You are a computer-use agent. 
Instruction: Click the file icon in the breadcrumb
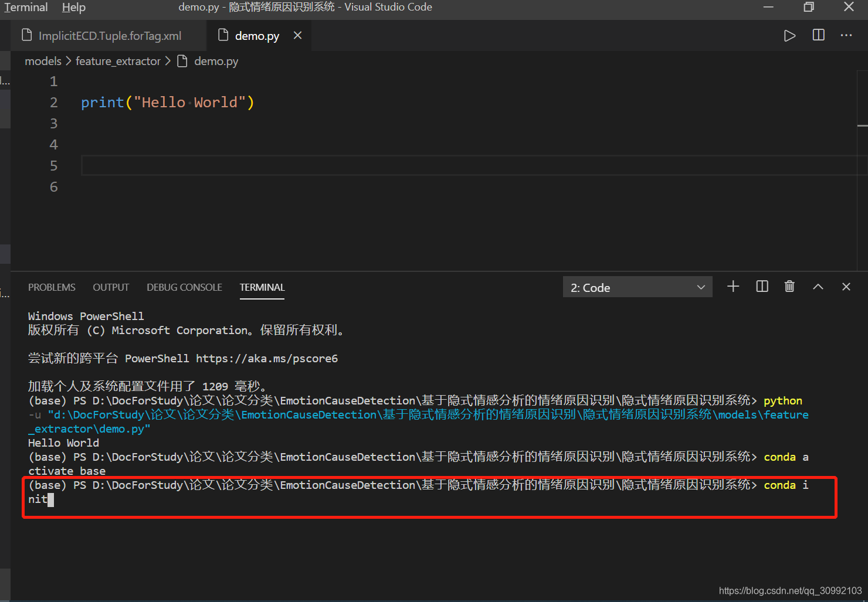[x=182, y=61]
